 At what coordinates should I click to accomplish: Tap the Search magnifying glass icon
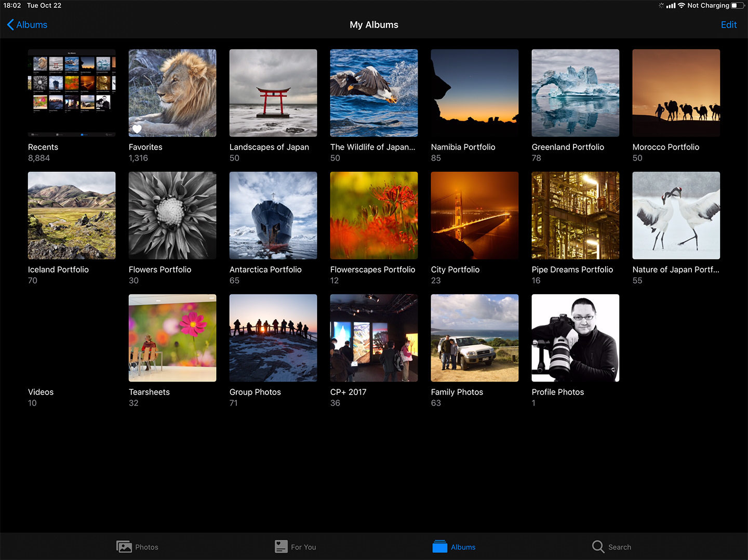point(598,547)
